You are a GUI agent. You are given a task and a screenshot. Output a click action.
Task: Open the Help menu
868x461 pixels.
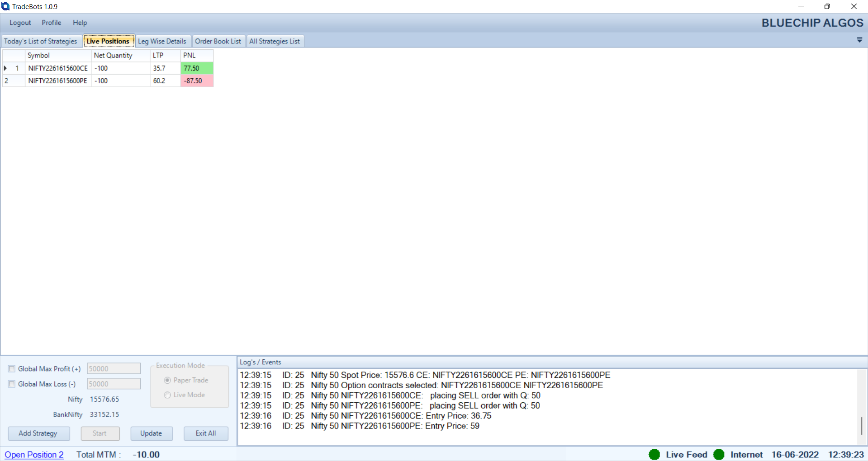80,23
